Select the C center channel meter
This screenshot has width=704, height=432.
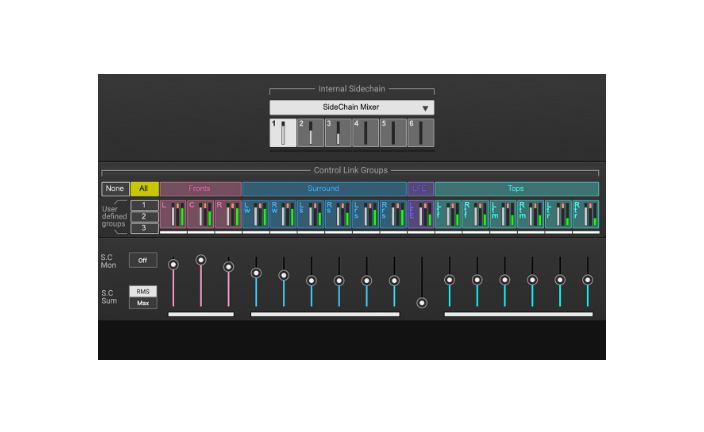tap(200, 215)
